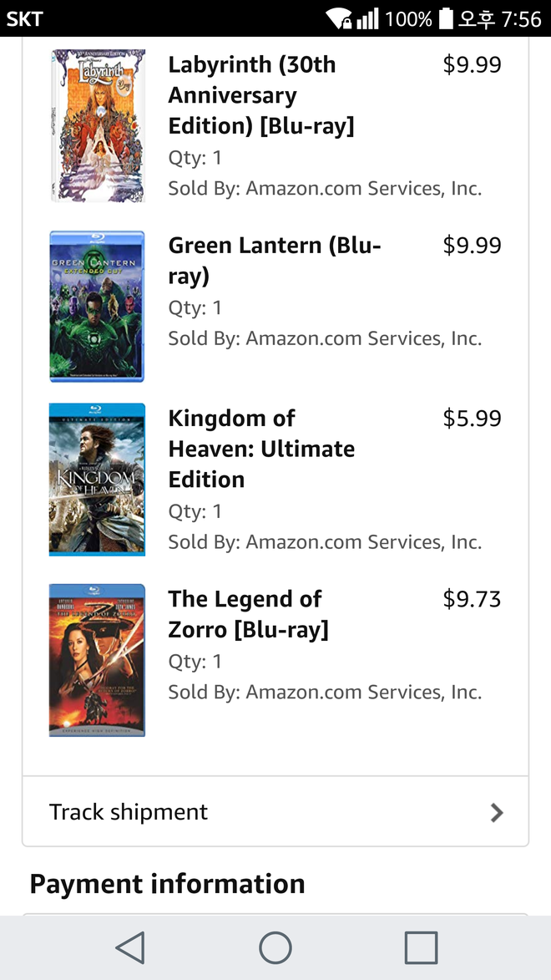Tap the Android back navigation button
Screen dimensions: 551x980
130,948
